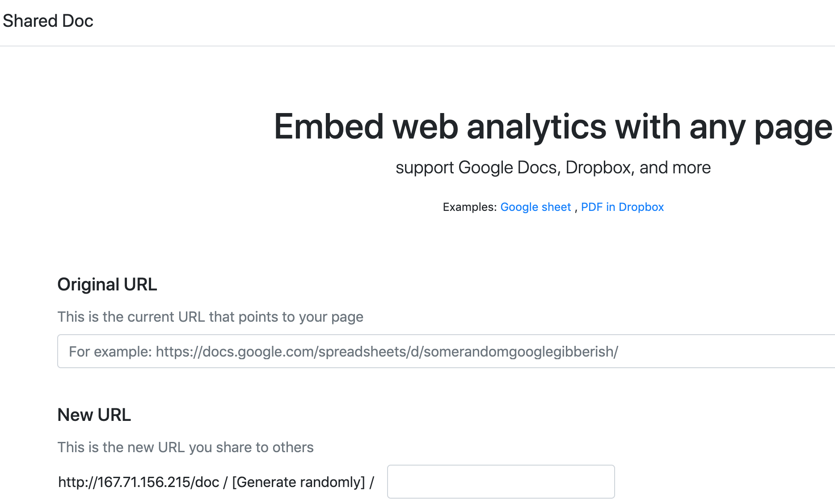Screen dimensions: 835x504
Task: Focus the Original URL text field
Action: [446, 352]
